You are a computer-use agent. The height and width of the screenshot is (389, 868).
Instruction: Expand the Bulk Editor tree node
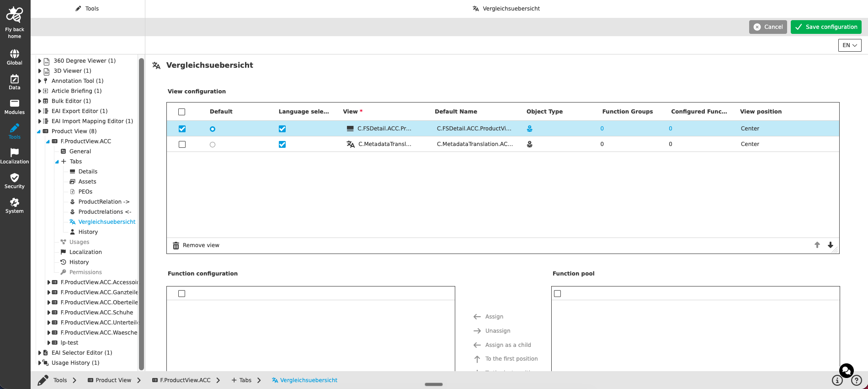(40, 101)
